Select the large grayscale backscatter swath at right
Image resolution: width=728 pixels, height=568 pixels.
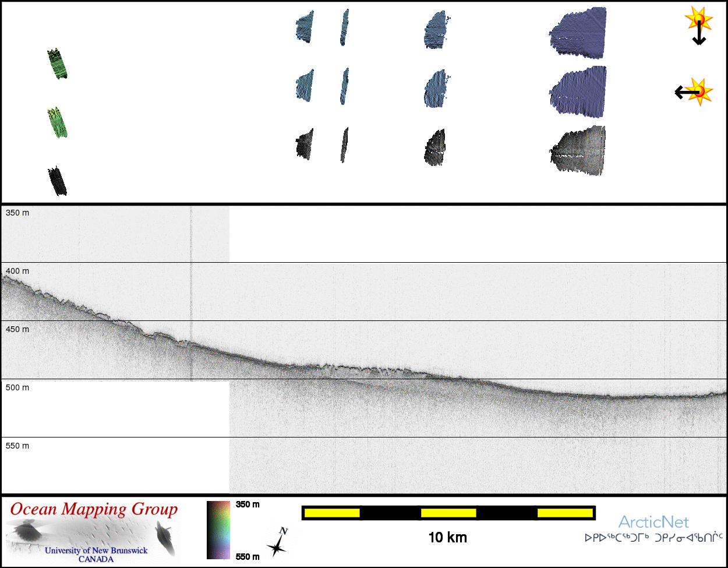point(579,151)
